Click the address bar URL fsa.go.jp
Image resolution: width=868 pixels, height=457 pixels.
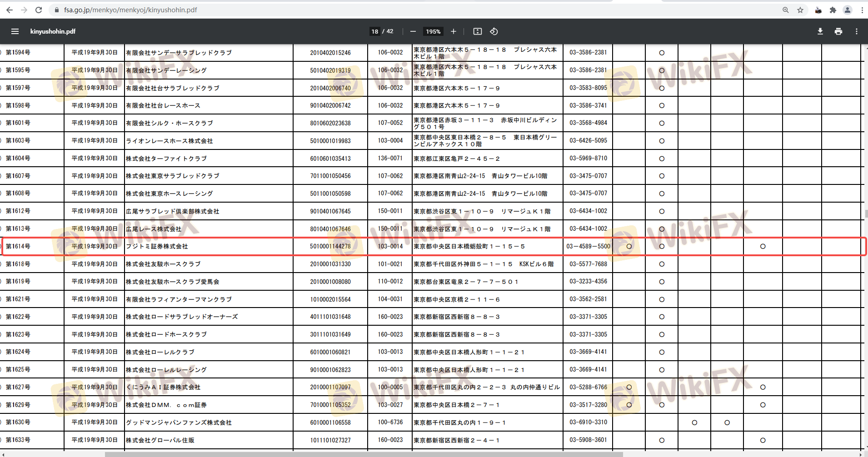coord(130,10)
